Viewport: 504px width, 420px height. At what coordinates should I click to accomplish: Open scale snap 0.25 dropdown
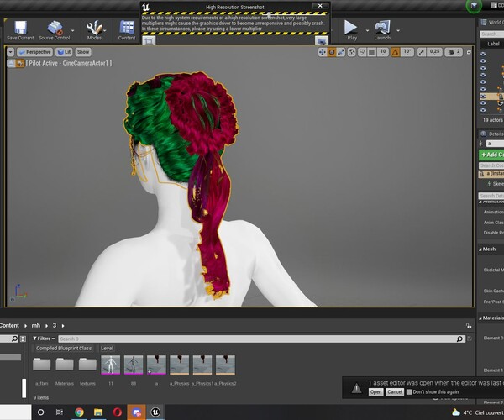coord(434,52)
